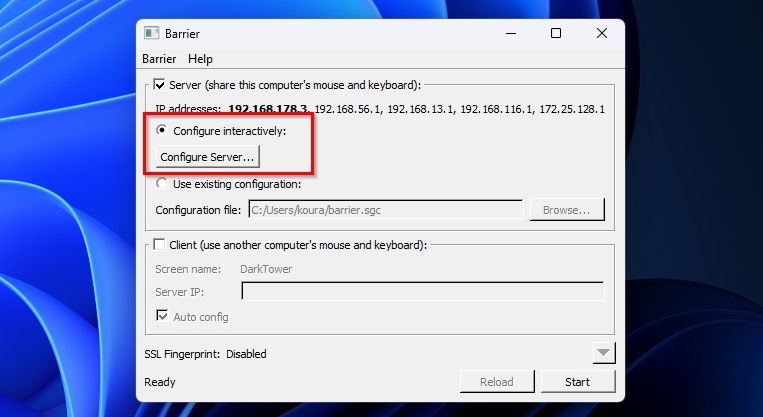This screenshot has width=763, height=417.
Task: Click the IP address 172.25.128.1
Action: (x=572, y=109)
